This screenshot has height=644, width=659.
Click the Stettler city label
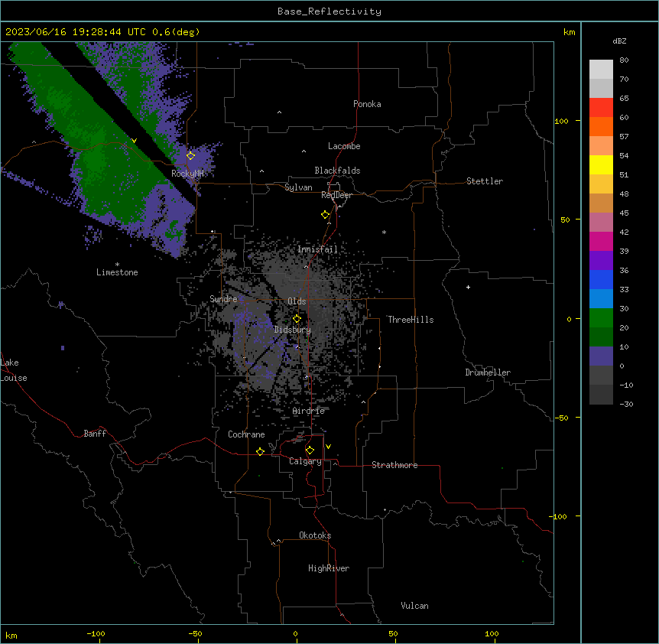click(x=485, y=181)
